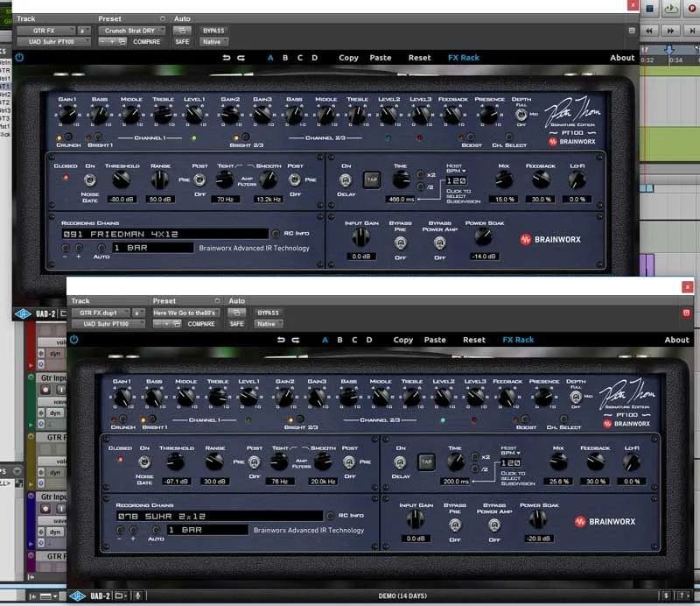The image size is (700, 606).
Task: Toggle Bypass Power Amp switch in lower plugin
Action: (494, 525)
